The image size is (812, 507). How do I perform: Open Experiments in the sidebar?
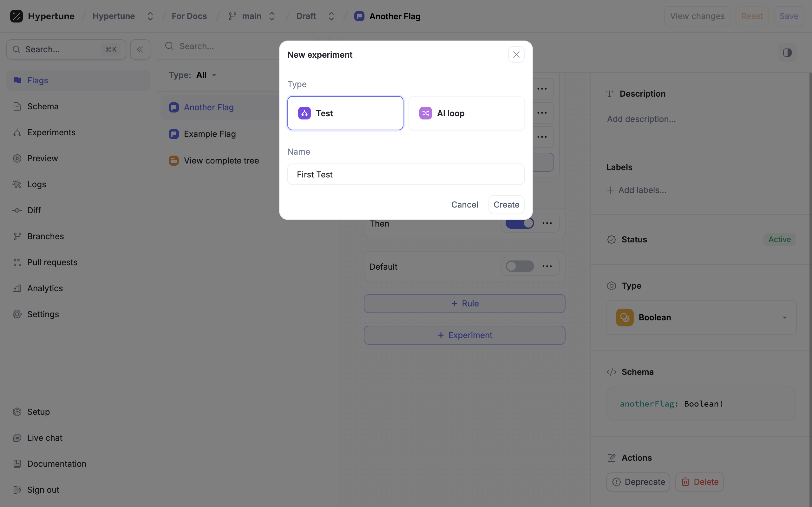click(51, 132)
